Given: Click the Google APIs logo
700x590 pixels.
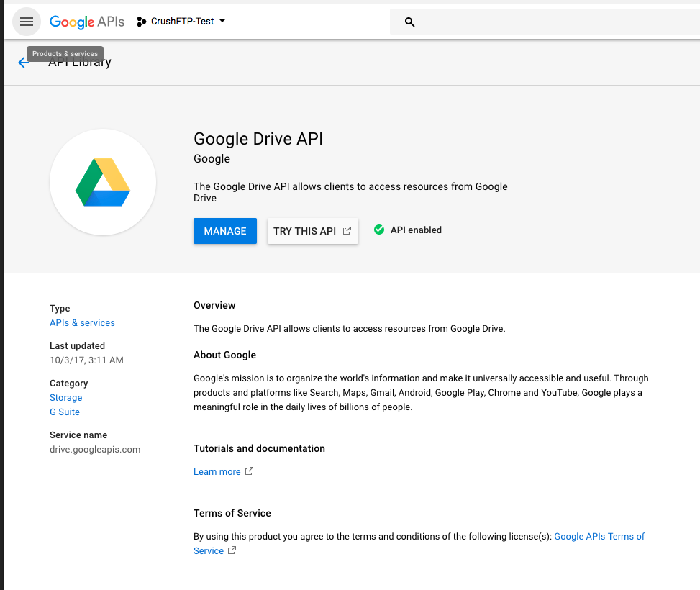Looking at the screenshot, I should pyautogui.click(x=86, y=22).
